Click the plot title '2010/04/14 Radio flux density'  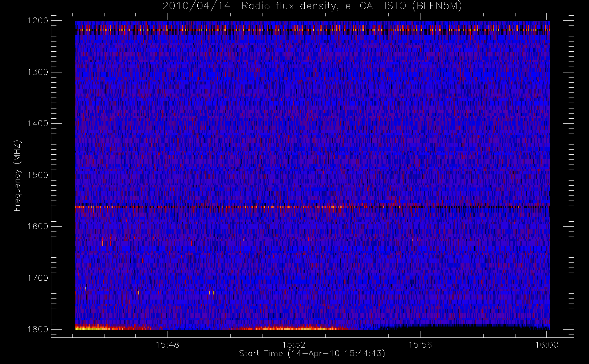point(312,6)
